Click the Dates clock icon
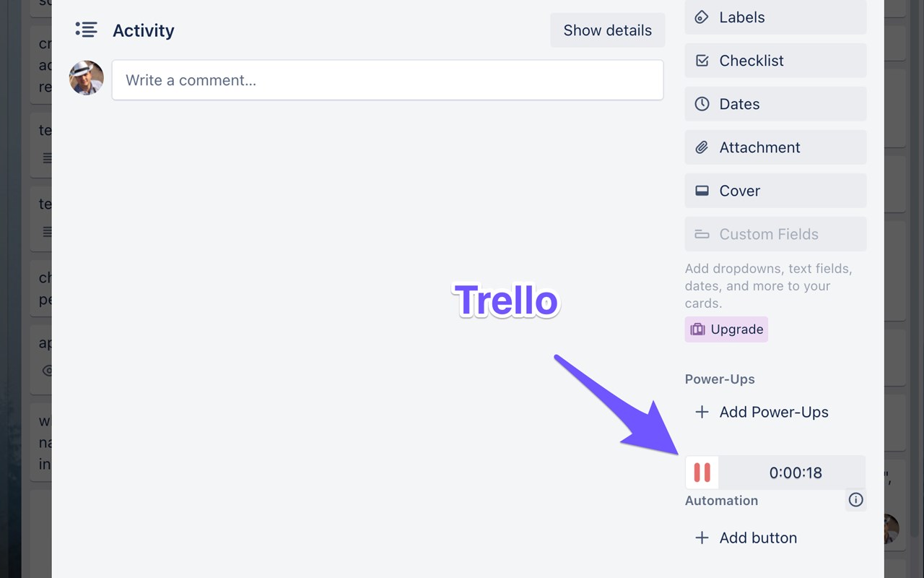This screenshot has height=578, width=924. pyautogui.click(x=702, y=104)
